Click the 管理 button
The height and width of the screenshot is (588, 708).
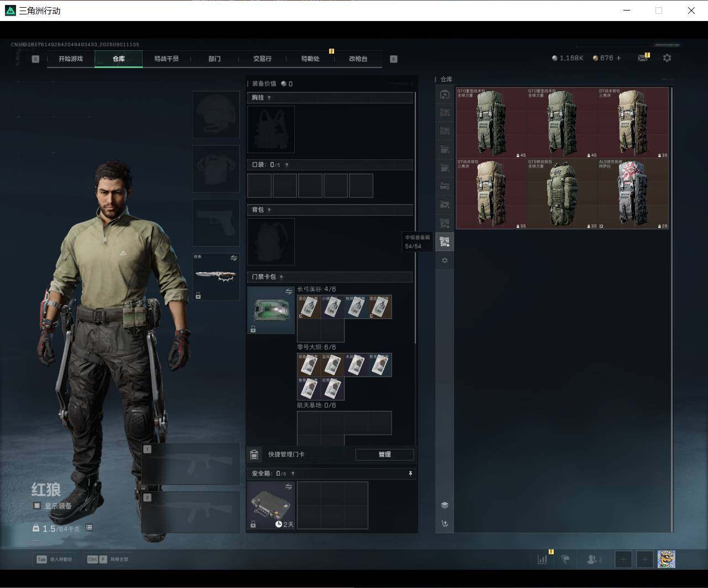click(384, 454)
